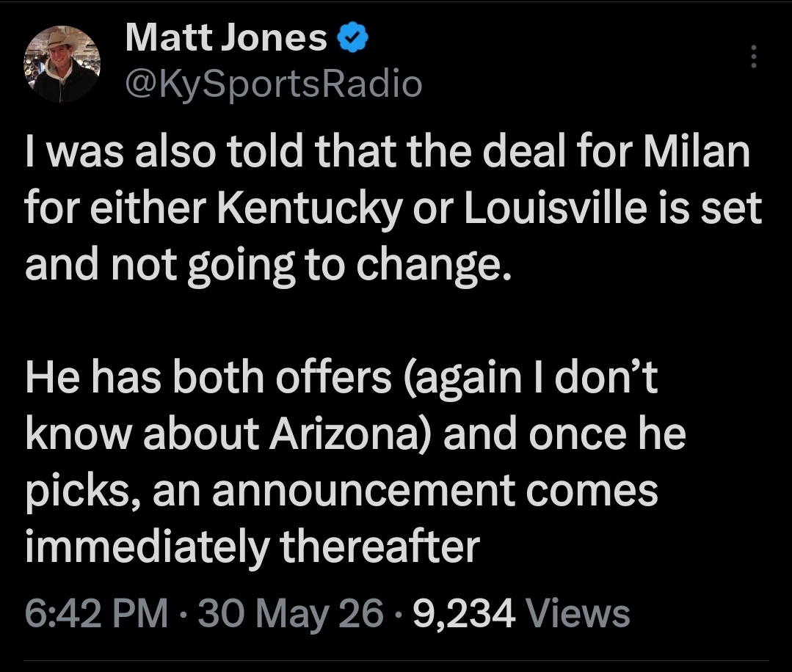The image size is (792, 672).
Task: Open the tweet's three-dot more options menu
Action: (753, 56)
